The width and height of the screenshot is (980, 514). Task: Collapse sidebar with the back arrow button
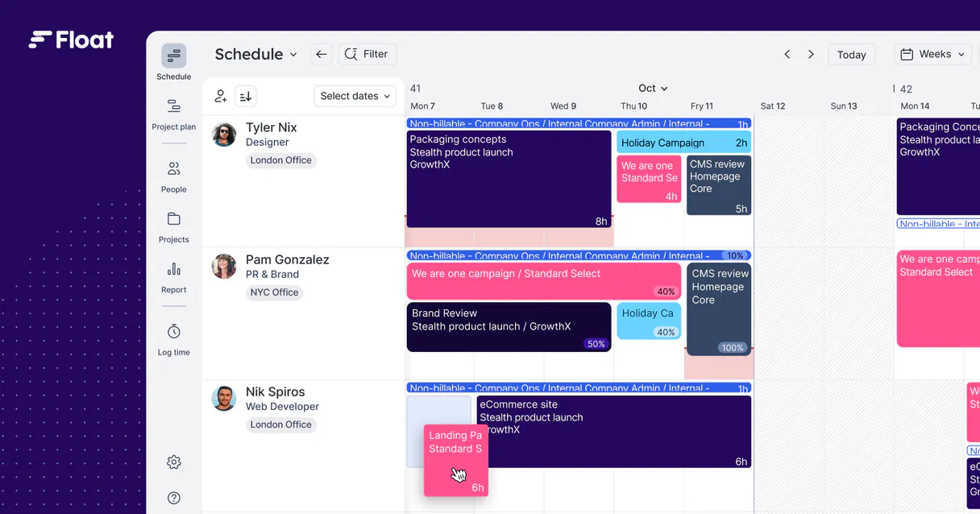pyautogui.click(x=321, y=54)
